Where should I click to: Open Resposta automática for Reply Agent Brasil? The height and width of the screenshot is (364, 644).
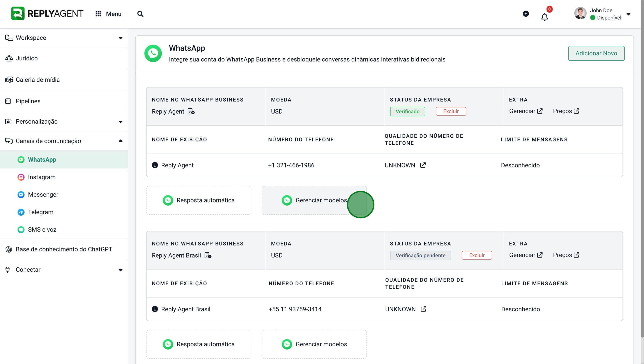tap(198, 344)
